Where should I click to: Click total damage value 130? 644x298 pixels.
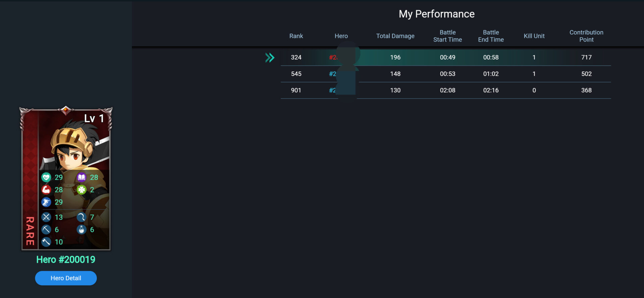(x=395, y=90)
